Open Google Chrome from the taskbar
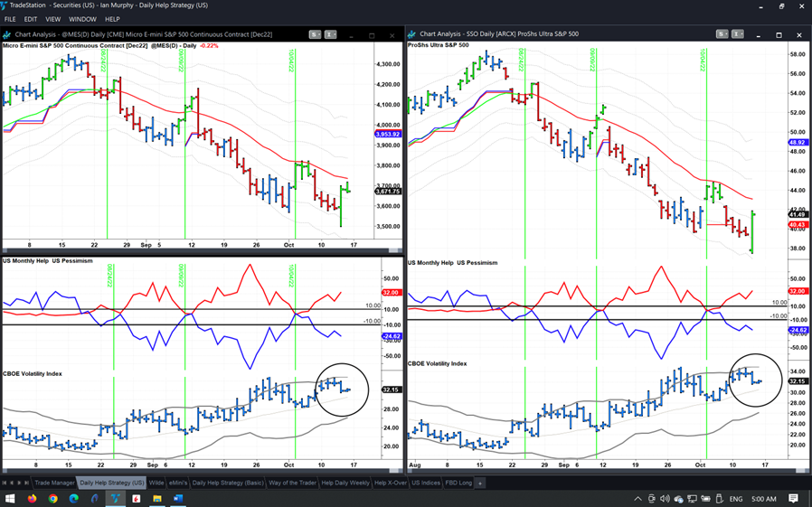Viewport: 812px width, 507px height. pyautogui.click(x=53, y=498)
